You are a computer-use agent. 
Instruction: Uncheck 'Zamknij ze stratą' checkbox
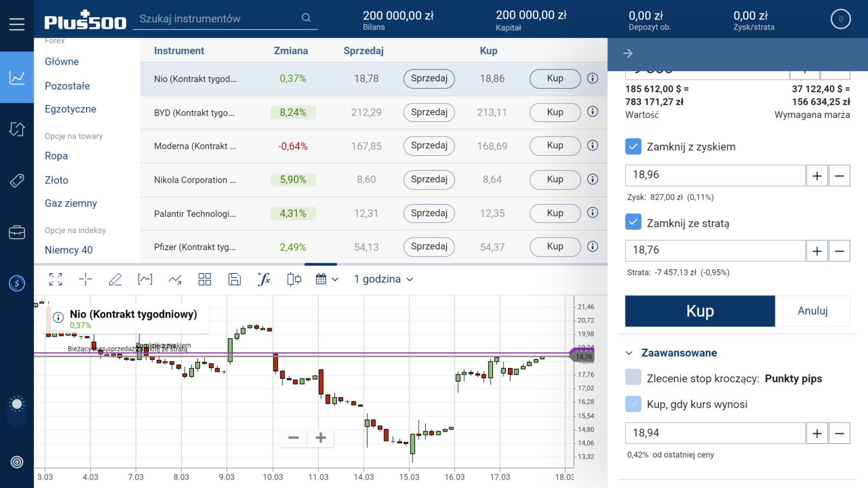click(x=633, y=222)
